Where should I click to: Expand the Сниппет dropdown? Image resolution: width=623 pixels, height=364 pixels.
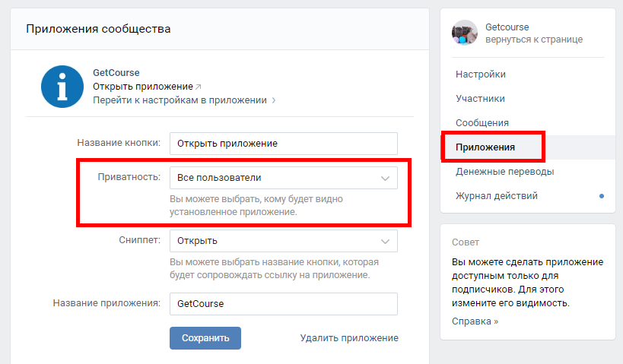pyautogui.click(x=283, y=241)
